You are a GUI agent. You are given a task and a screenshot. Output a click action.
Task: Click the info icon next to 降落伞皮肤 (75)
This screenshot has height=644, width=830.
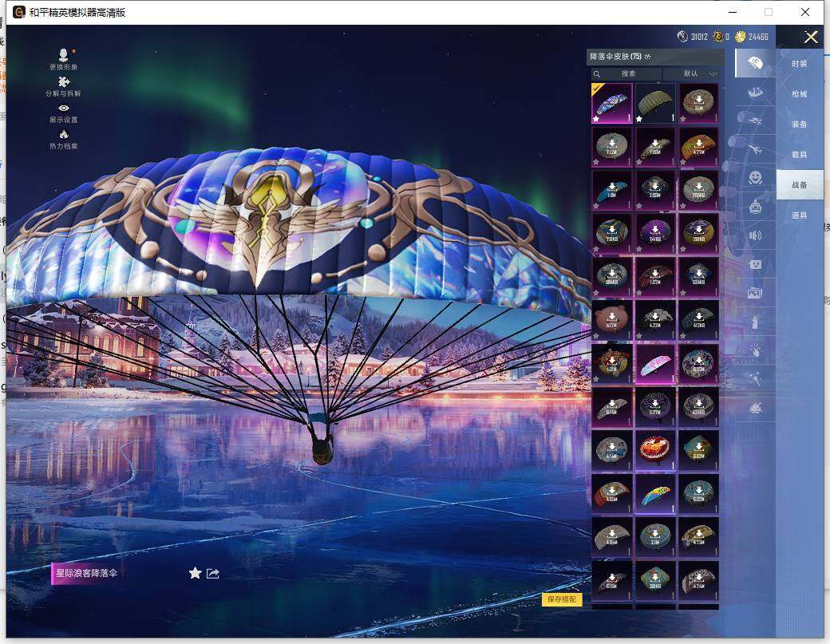tap(647, 57)
